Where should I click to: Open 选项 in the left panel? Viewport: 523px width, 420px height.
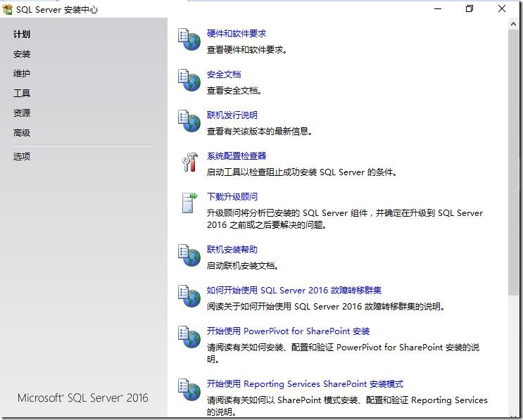pos(22,157)
